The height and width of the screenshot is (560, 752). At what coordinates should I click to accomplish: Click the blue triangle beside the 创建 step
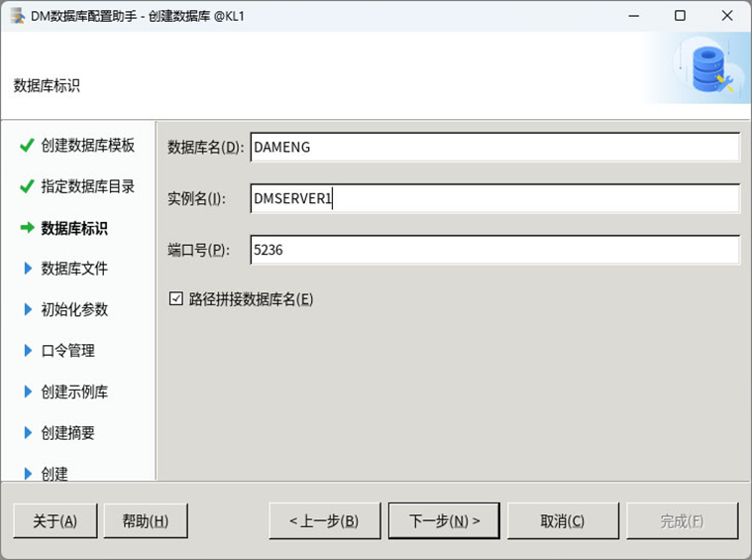28,474
